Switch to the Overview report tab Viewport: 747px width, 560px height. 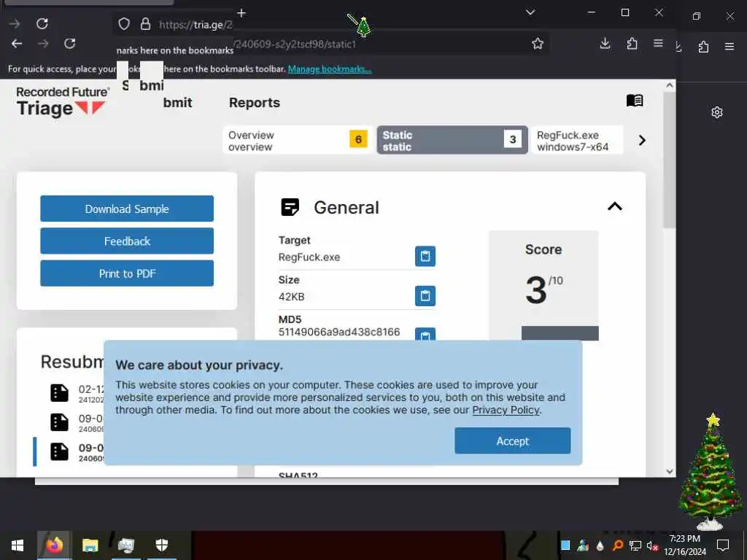click(298, 140)
